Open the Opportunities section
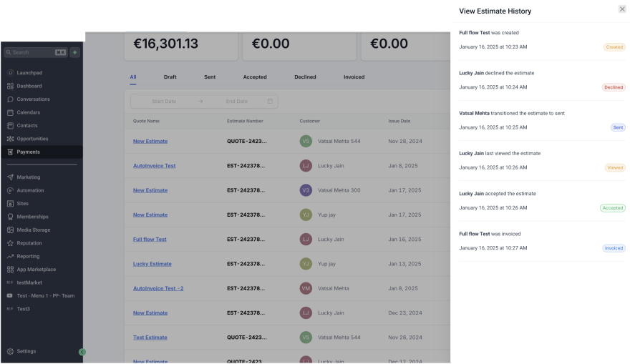The height and width of the screenshot is (364, 630). [x=32, y=139]
